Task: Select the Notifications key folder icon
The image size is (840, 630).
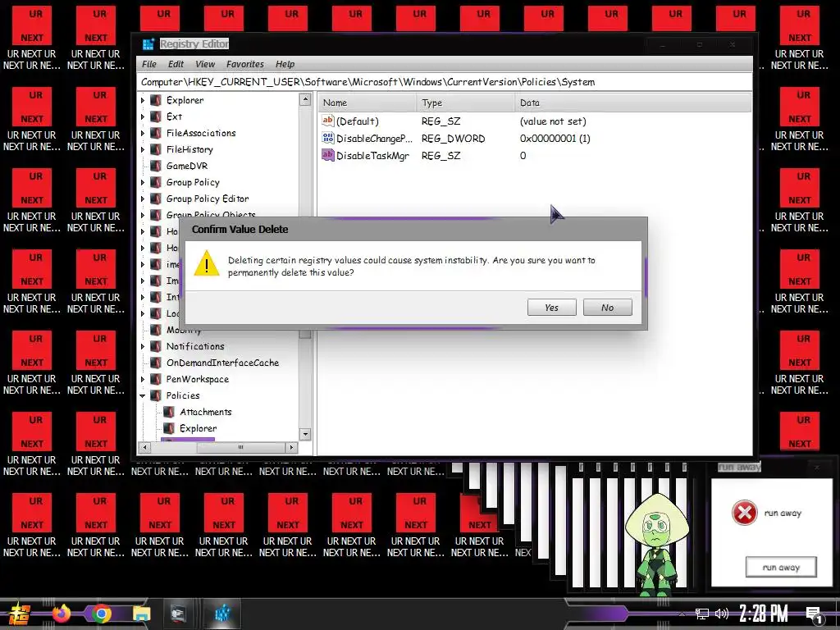Action: click(x=156, y=347)
